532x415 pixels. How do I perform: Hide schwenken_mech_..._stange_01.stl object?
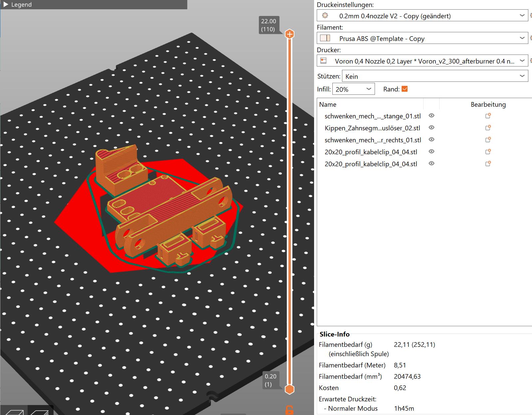point(432,115)
